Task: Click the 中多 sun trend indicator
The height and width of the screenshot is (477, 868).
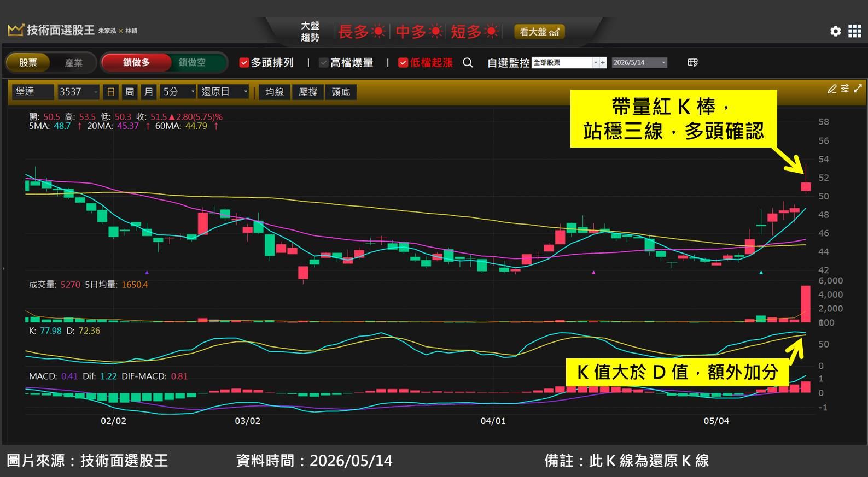Action: (419, 32)
